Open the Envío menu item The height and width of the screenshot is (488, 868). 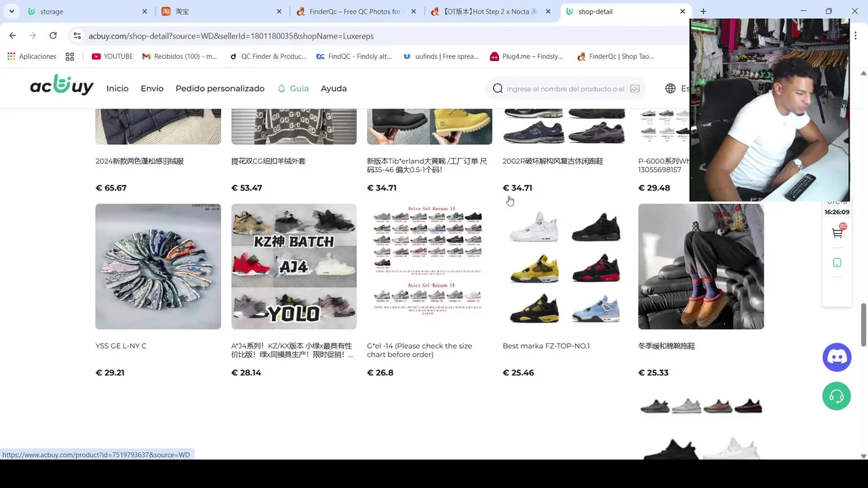pos(152,88)
